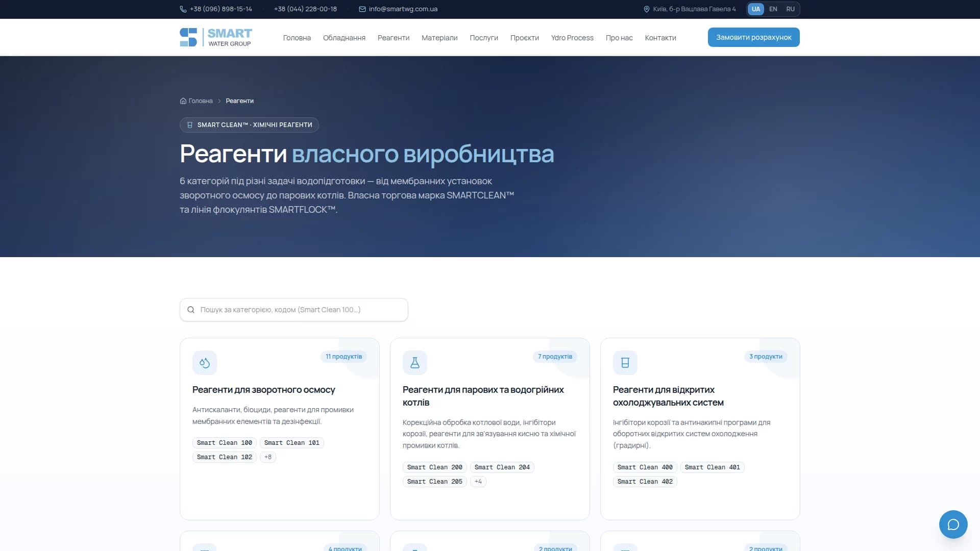980x551 pixels.
Task: Click the 7 продуктів badge
Action: [x=555, y=357]
